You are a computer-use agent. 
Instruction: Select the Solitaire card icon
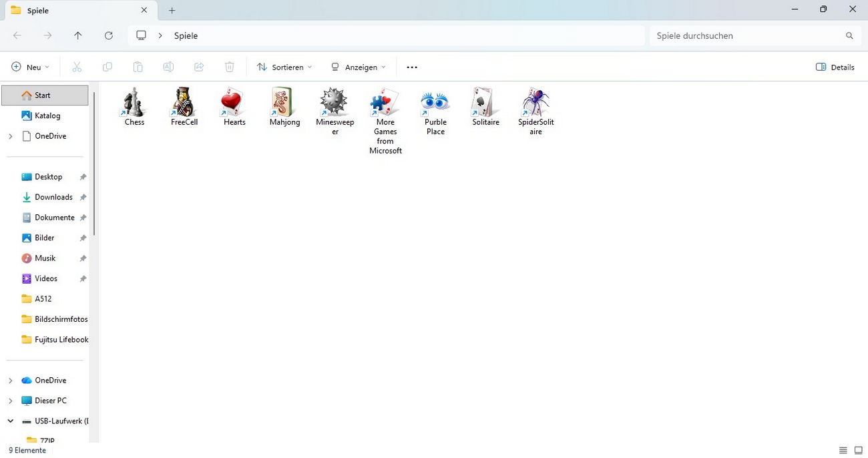click(485, 103)
